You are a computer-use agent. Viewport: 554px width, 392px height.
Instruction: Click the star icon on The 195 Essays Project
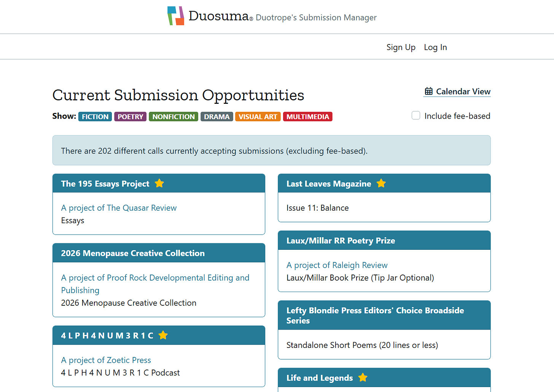159,183
